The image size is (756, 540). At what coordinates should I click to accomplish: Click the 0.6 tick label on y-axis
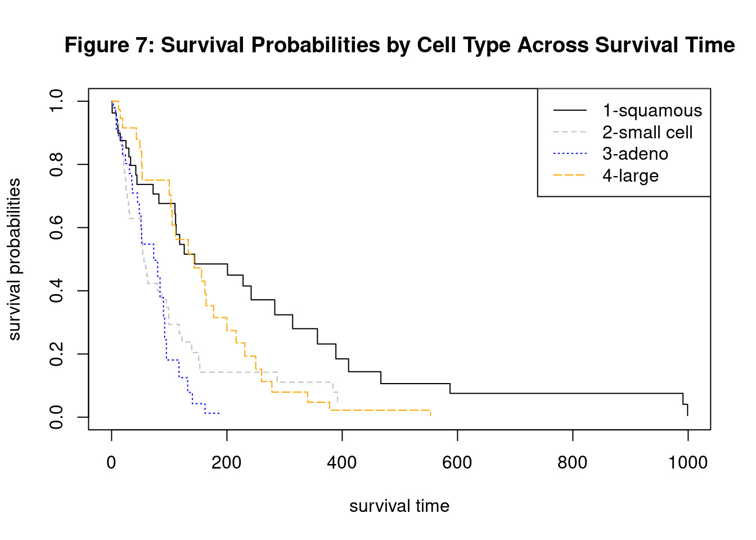56,227
